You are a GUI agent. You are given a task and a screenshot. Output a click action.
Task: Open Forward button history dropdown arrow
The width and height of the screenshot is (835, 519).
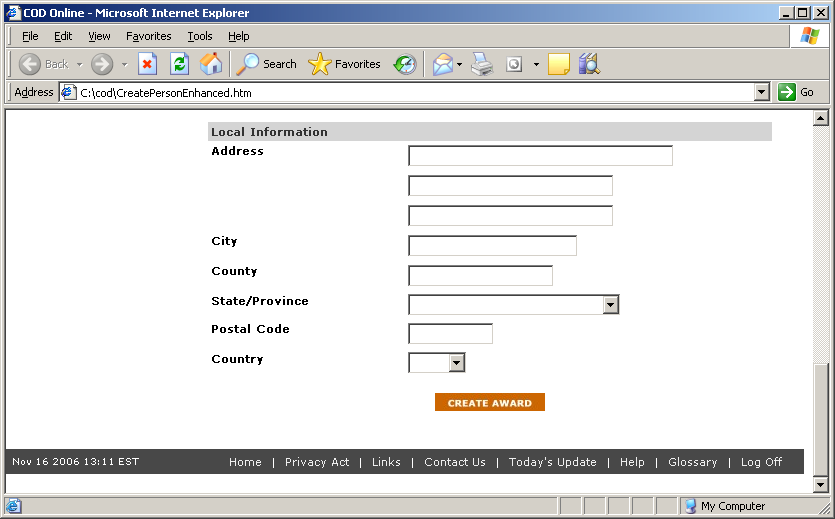[x=125, y=64]
